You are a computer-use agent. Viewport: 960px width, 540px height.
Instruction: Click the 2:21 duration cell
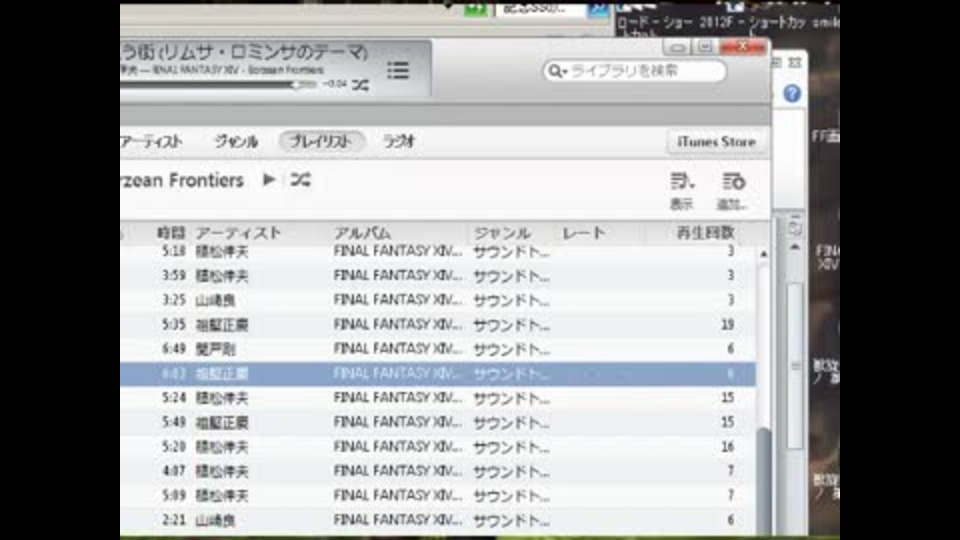tap(173, 520)
